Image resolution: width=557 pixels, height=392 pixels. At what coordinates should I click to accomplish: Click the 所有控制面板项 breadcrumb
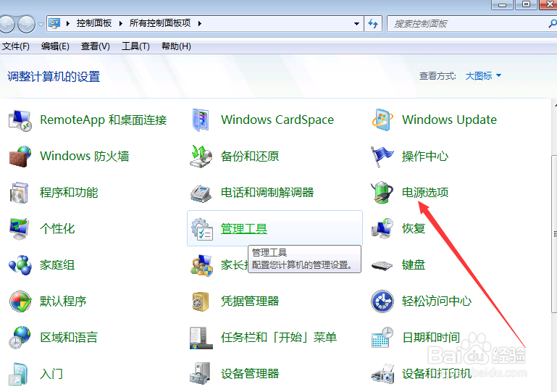coord(160,23)
